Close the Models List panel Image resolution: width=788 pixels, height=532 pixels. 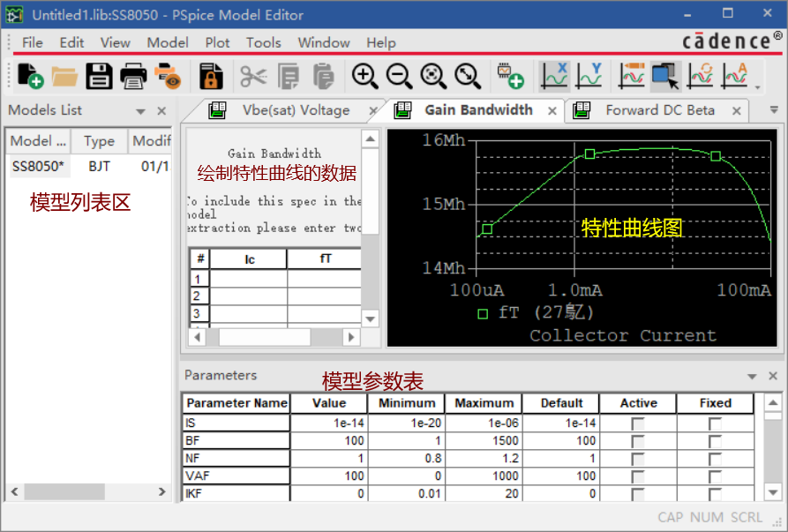click(x=161, y=110)
